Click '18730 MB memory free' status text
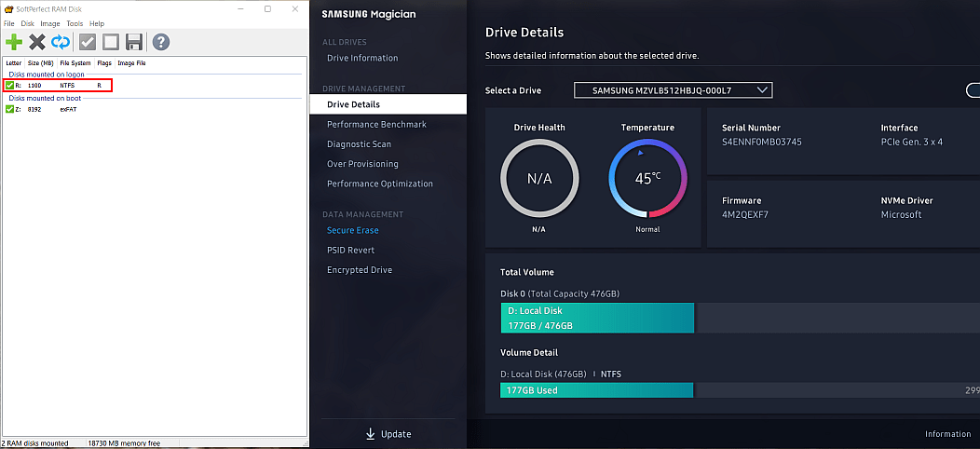980x449 pixels. pyautogui.click(x=124, y=442)
